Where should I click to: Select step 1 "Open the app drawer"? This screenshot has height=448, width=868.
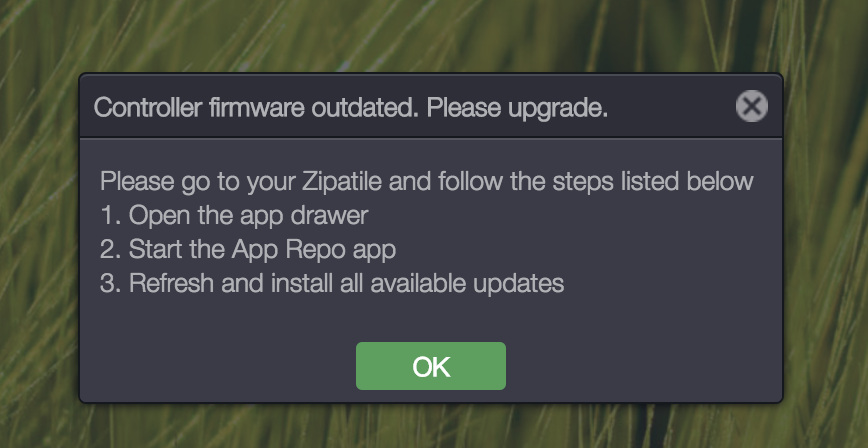pyautogui.click(x=234, y=215)
